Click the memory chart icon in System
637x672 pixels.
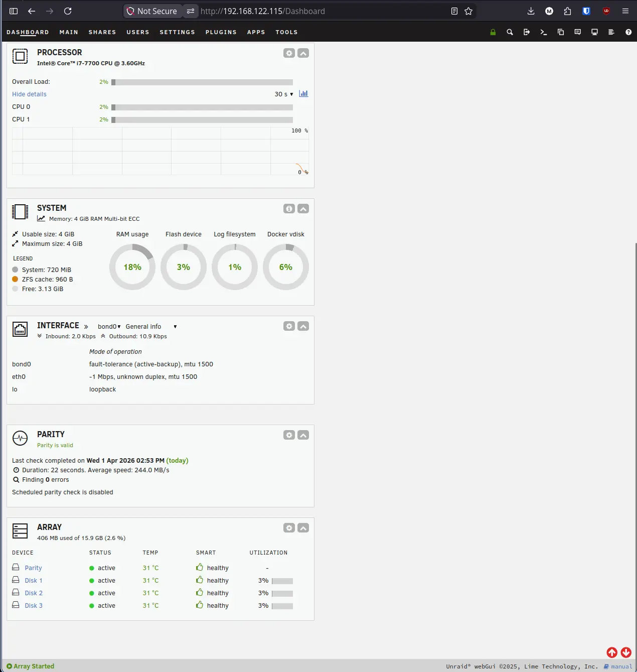point(41,219)
